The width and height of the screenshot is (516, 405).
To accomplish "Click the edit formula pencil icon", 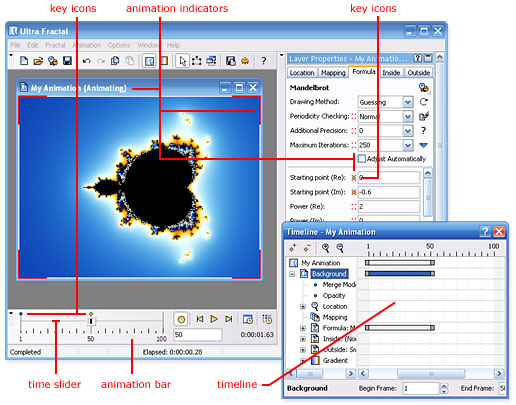I will [x=424, y=116].
